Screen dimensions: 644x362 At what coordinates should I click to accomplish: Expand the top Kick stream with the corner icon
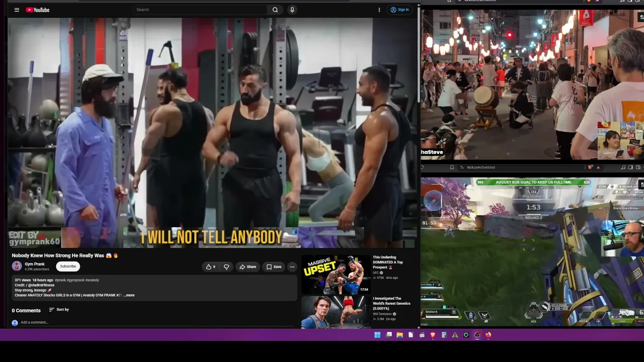640,17
